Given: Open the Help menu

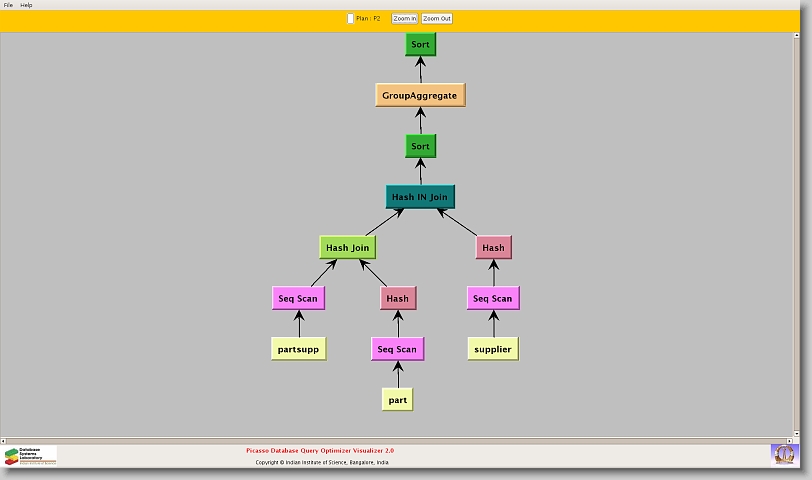Looking at the screenshot, I should click(x=26, y=5).
